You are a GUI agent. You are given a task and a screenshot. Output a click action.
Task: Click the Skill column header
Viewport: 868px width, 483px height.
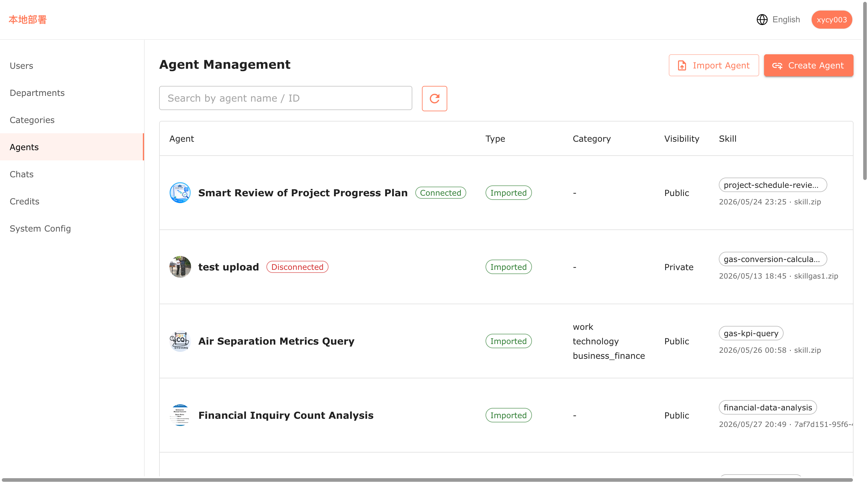point(728,139)
